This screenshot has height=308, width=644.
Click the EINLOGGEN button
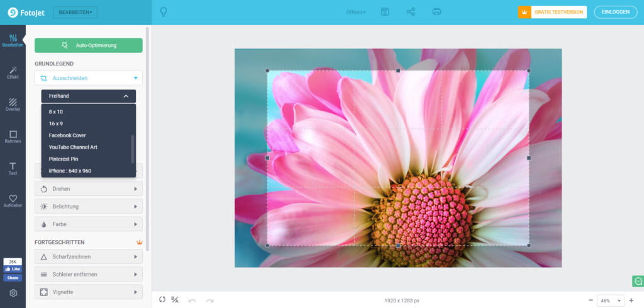616,13
